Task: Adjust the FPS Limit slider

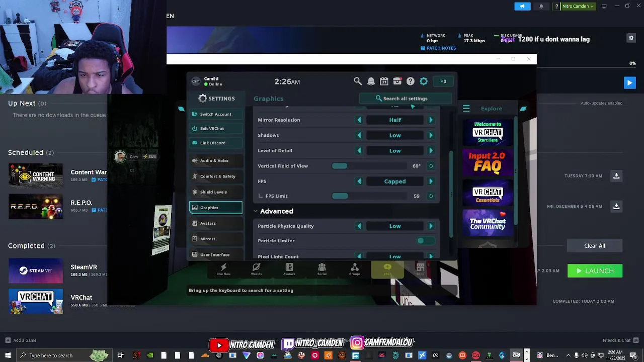Action: point(369,196)
